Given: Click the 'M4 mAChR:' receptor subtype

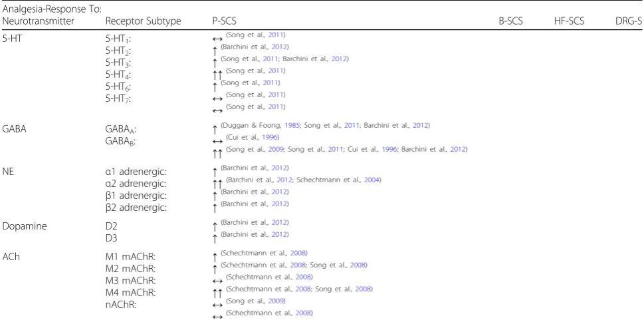Looking at the screenshot, I should tap(131, 293).
